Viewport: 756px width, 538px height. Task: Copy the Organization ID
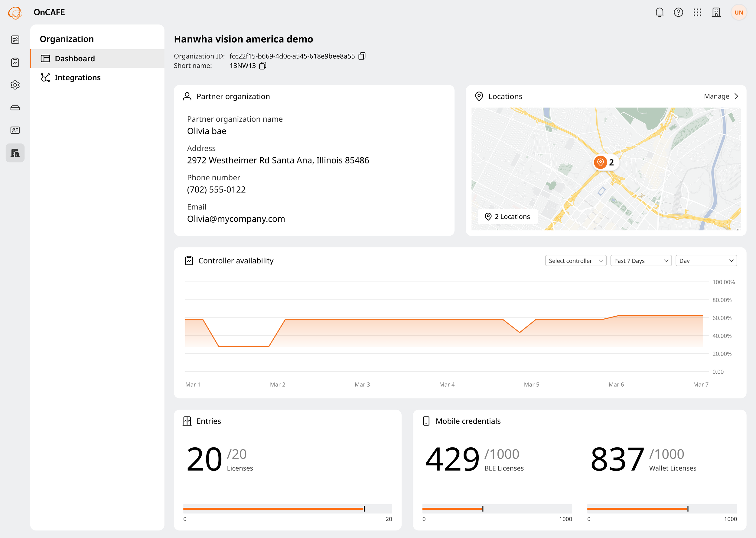pos(362,56)
